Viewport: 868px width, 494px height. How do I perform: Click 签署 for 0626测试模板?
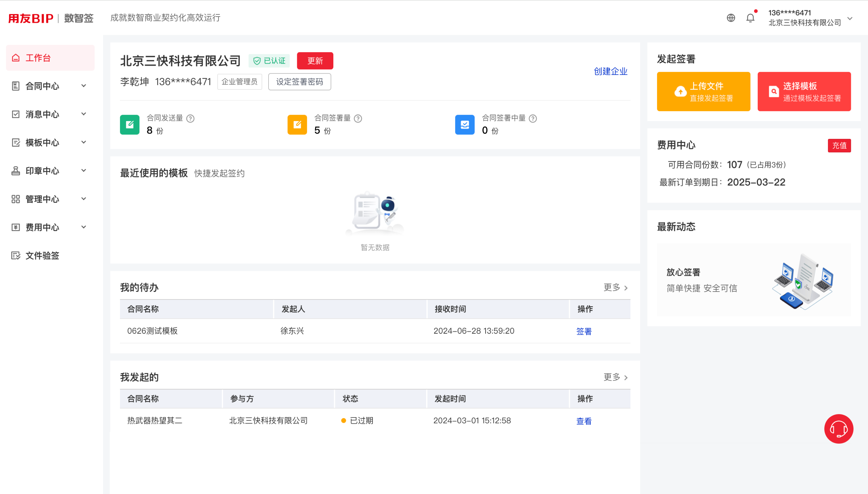584,331
